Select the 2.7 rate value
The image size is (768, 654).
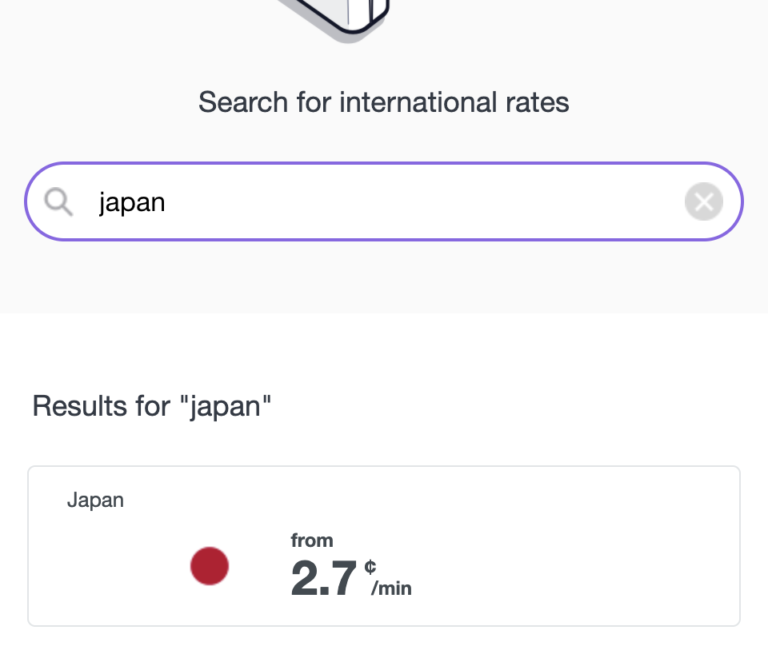tap(323, 580)
